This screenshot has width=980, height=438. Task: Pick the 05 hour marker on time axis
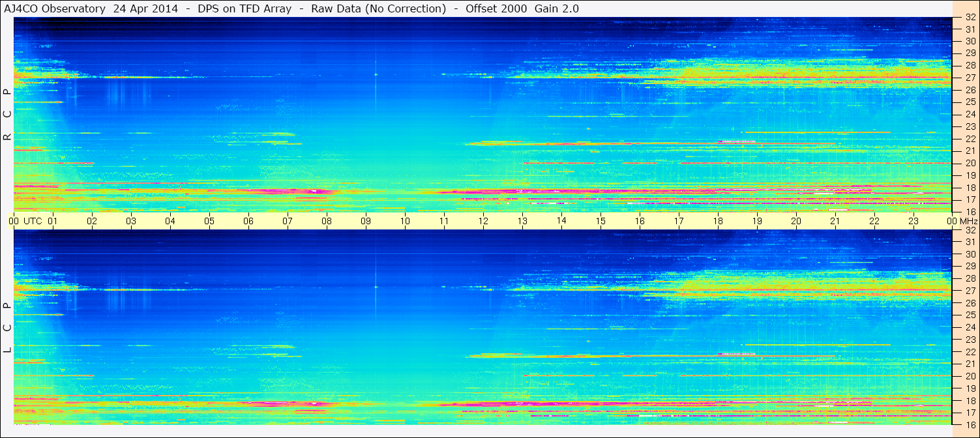click(x=209, y=221)
